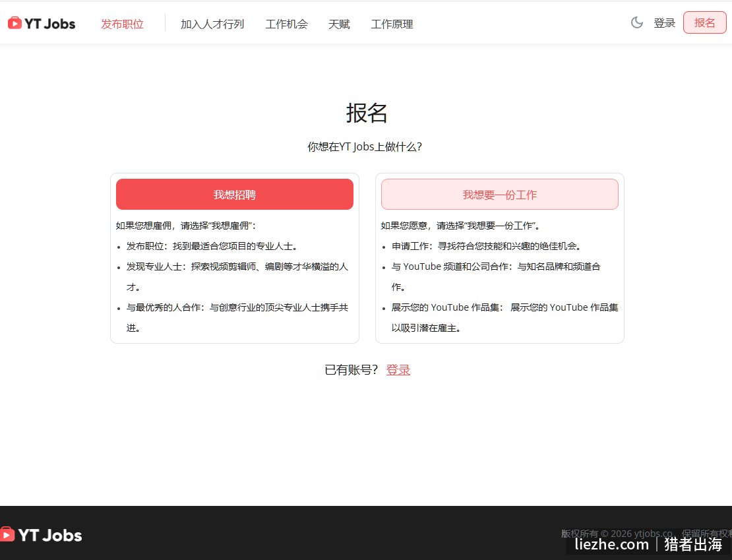Click the line 如果您想雇佣，请选择
732x560 pixels.
(186, 226)
